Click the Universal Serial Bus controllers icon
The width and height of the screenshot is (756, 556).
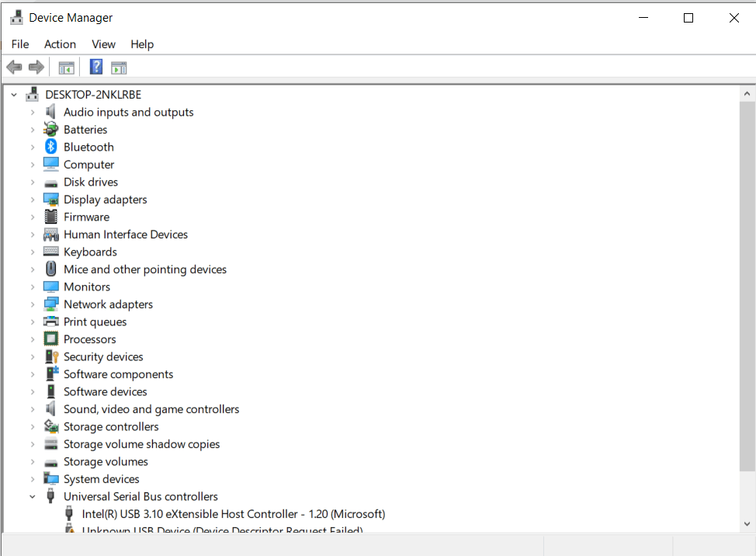(50, 496)
